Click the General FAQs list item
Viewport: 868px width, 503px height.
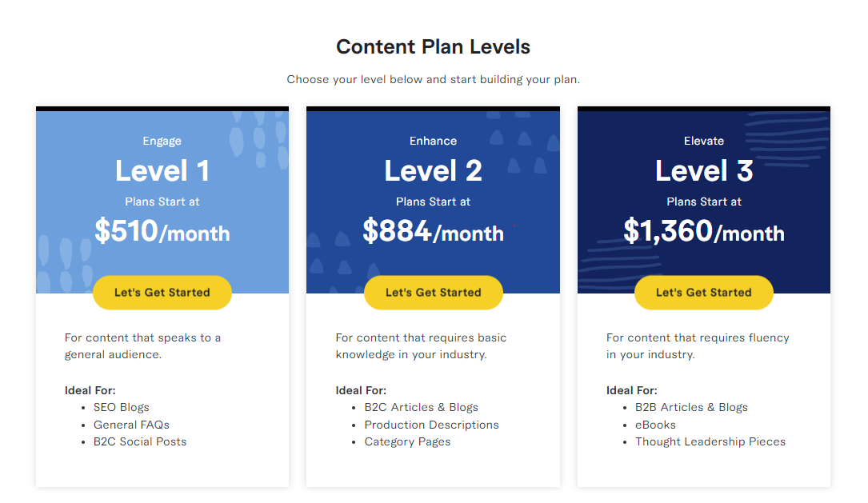(x=131, y=425)
